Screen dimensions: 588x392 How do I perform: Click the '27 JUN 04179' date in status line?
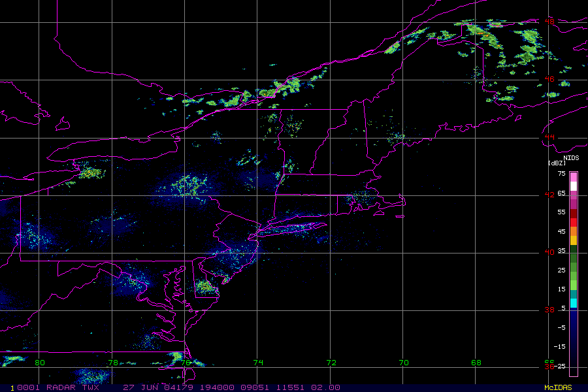coord(158,387)
